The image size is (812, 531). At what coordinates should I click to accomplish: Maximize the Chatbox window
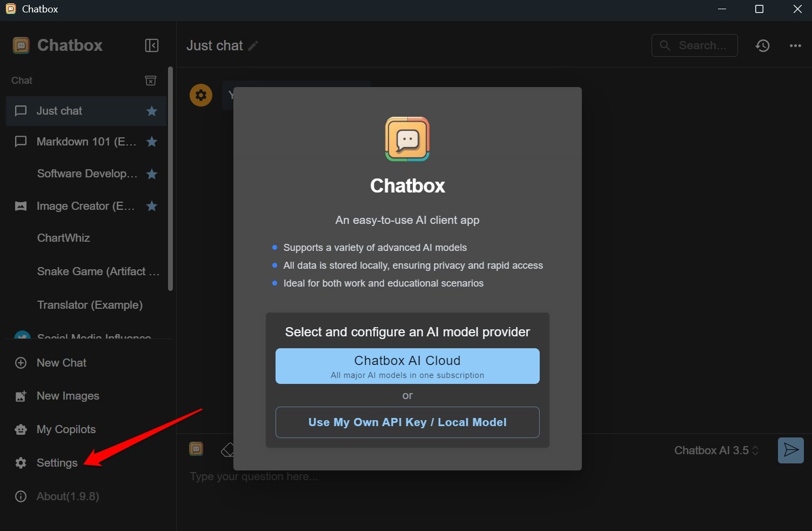(x=759, y=9)
